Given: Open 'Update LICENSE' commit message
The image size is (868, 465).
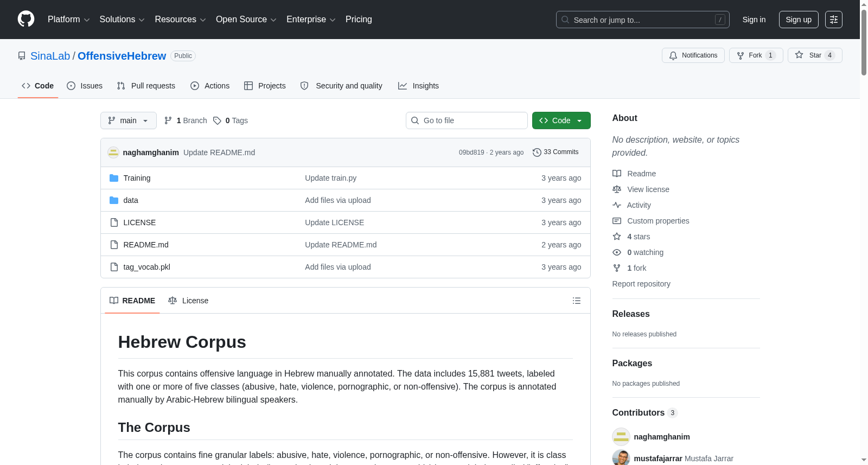Looking at the screenshot, I should coord(335,222).
